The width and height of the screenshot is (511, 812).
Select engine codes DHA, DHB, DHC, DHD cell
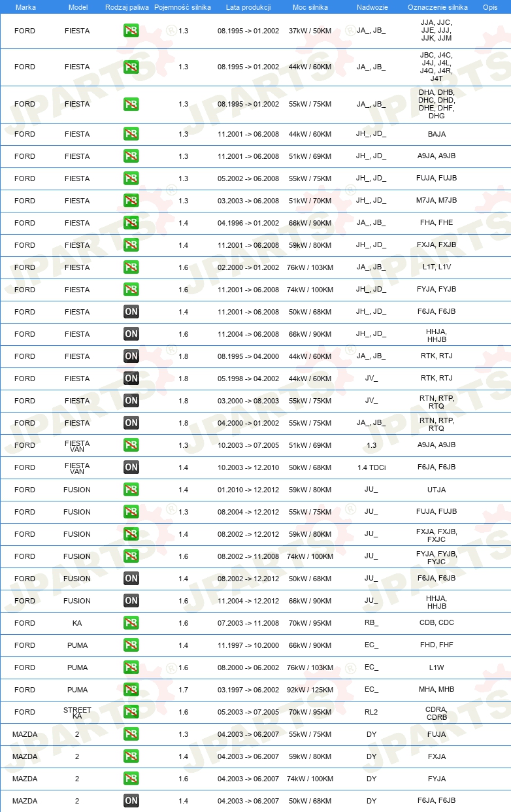[x=437, y=104]
